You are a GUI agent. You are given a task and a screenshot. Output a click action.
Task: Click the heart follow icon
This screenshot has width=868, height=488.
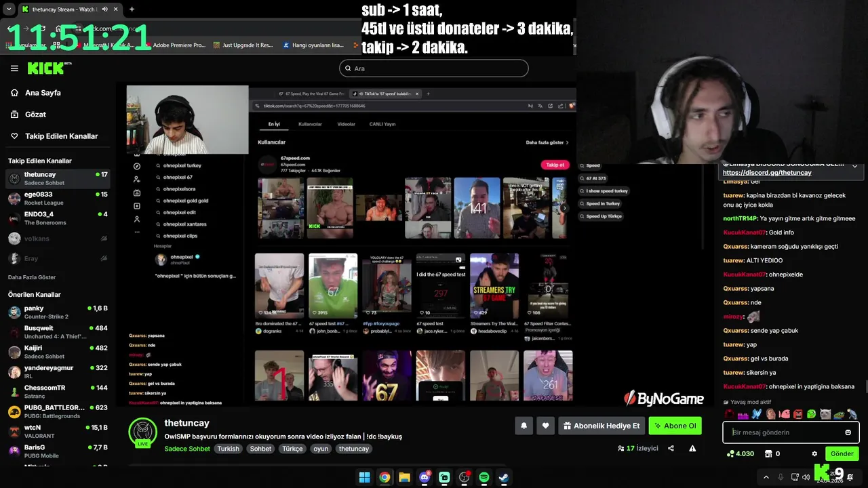(x=545, y=426)
